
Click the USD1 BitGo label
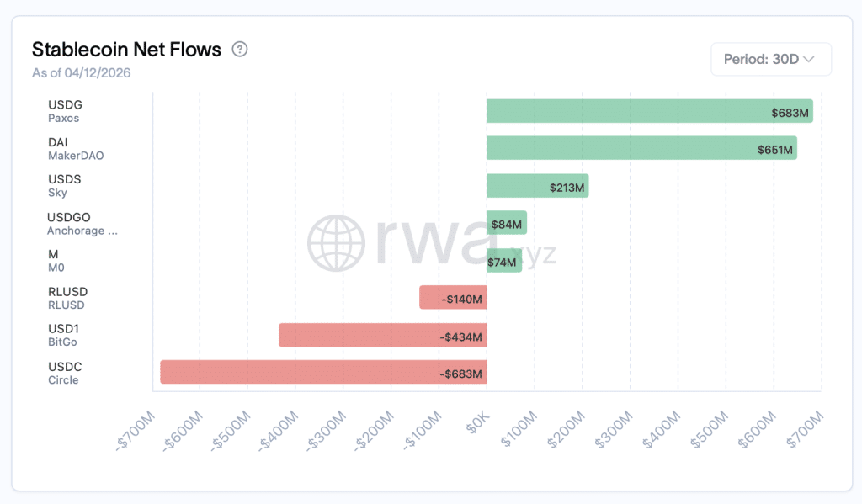63,335
